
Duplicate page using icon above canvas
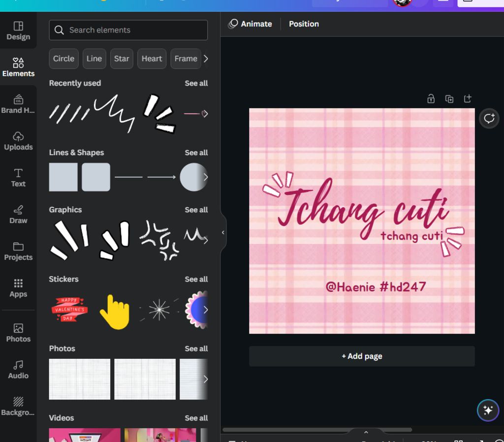pos(449,99)
